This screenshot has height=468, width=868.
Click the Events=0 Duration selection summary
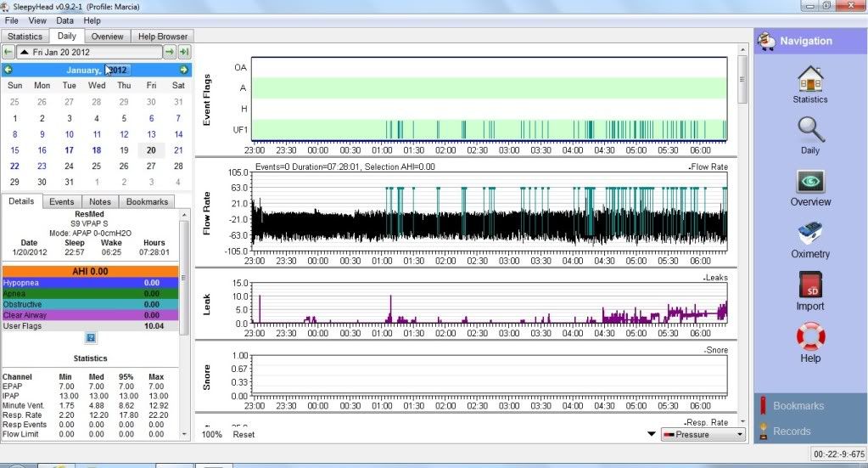(344, 166)
